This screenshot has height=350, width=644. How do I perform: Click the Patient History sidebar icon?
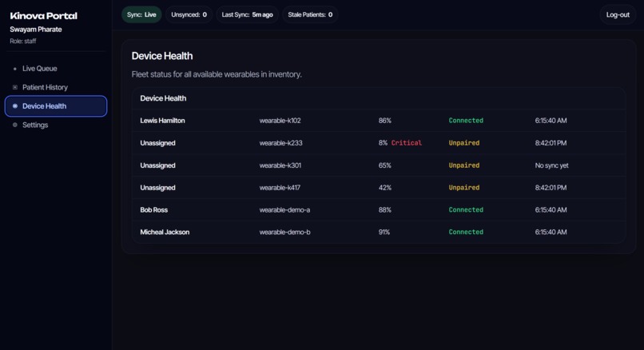click(x=15, y=87)
